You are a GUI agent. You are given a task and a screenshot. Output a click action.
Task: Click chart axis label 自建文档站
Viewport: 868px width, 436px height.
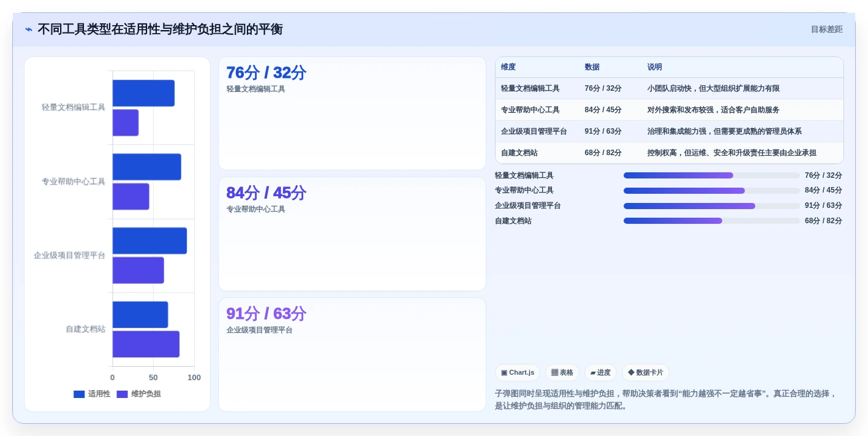[x=86, y=329]
